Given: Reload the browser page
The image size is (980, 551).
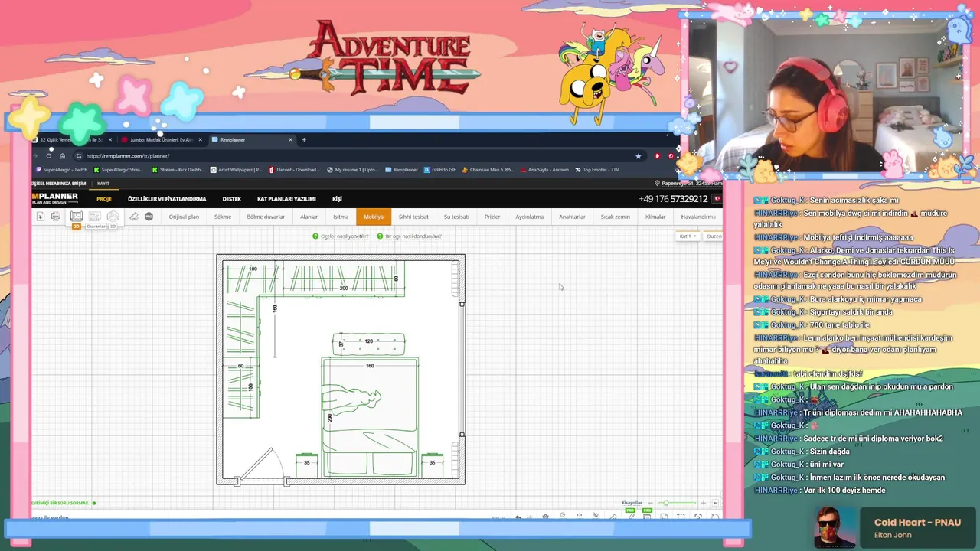Looking at the screenshot, I should [x=49, y=156].
